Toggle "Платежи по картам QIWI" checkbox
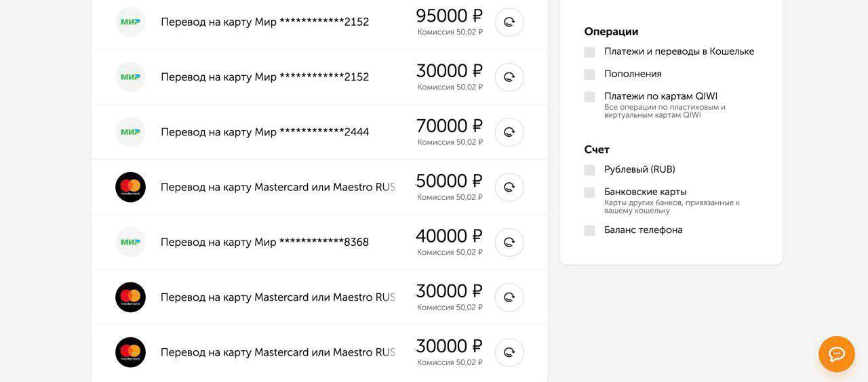 [589, 97]
